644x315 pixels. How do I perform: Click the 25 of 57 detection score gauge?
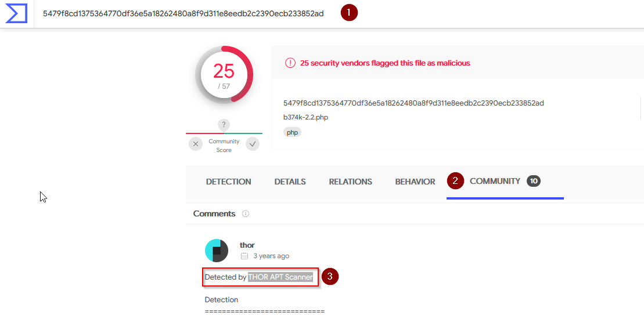(224, 74)
